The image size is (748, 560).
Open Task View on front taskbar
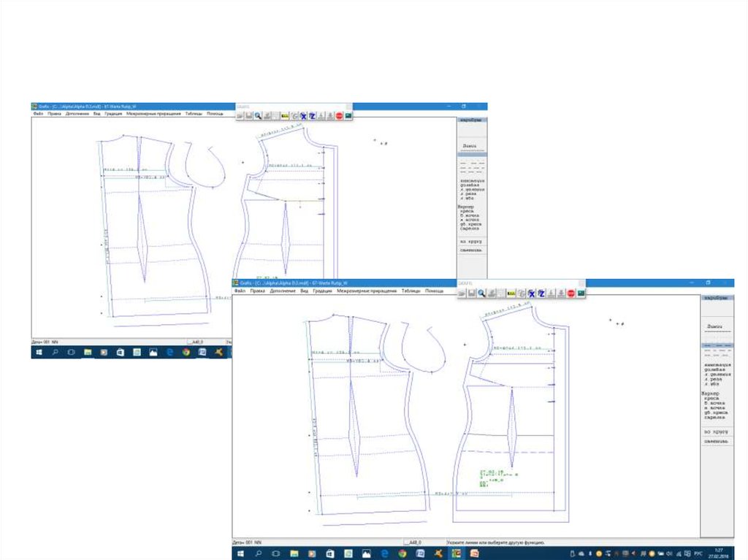275,553
